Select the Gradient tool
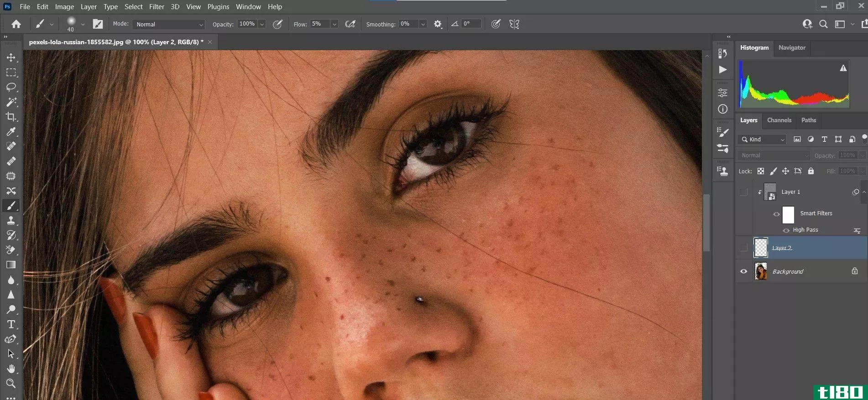Viewport: 868px width, 400px height. click(11, 265)
